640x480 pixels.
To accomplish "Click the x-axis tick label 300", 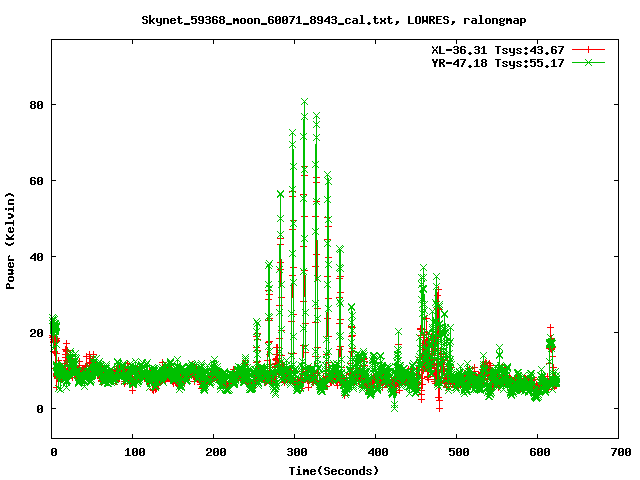I will pos(297,452).
